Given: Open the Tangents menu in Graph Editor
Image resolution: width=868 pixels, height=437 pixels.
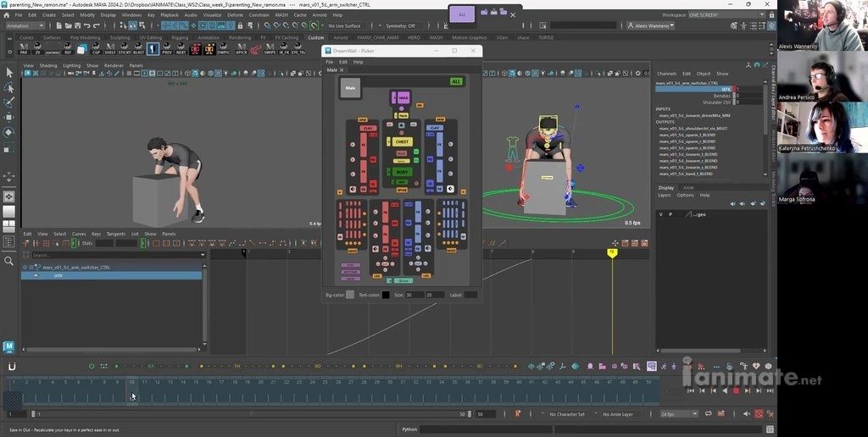Looking at the screenshot, I should tap(115, 234).
